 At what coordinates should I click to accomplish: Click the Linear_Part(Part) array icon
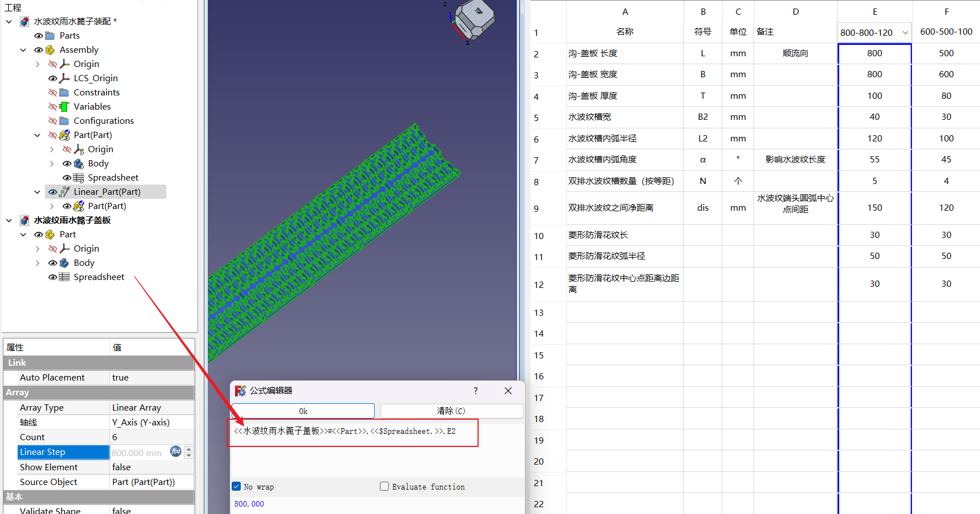tap(65, 192)
